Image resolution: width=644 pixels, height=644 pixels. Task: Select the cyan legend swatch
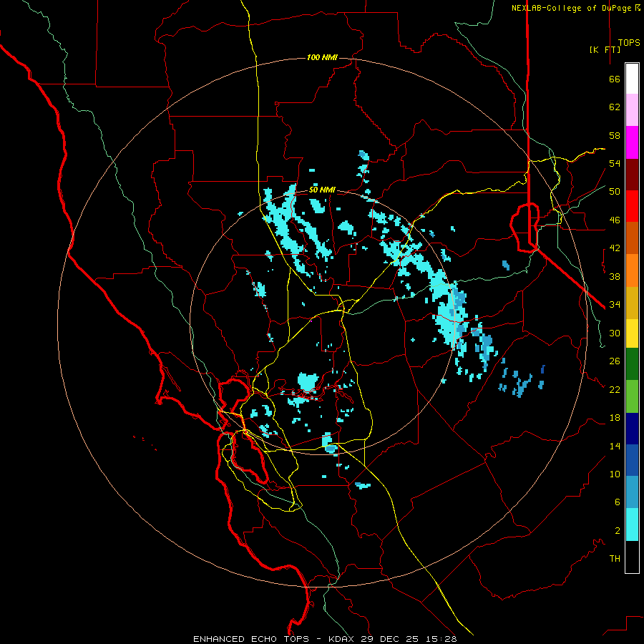tap(632, 525)
